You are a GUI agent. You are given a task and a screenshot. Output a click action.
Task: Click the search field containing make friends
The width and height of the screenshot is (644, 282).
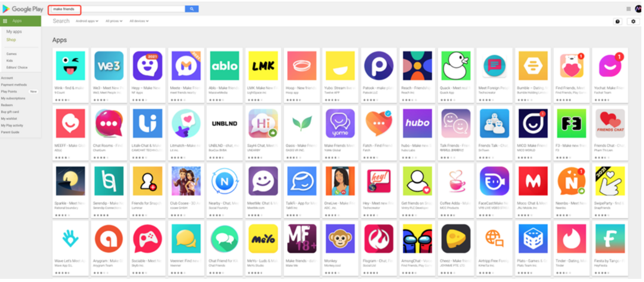click(x=117, y=9)
